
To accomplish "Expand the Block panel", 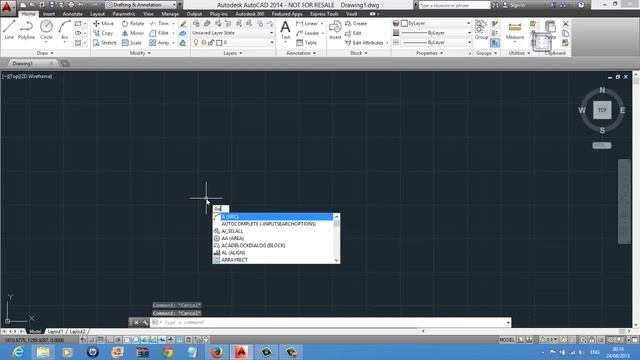I will point(358,53).
